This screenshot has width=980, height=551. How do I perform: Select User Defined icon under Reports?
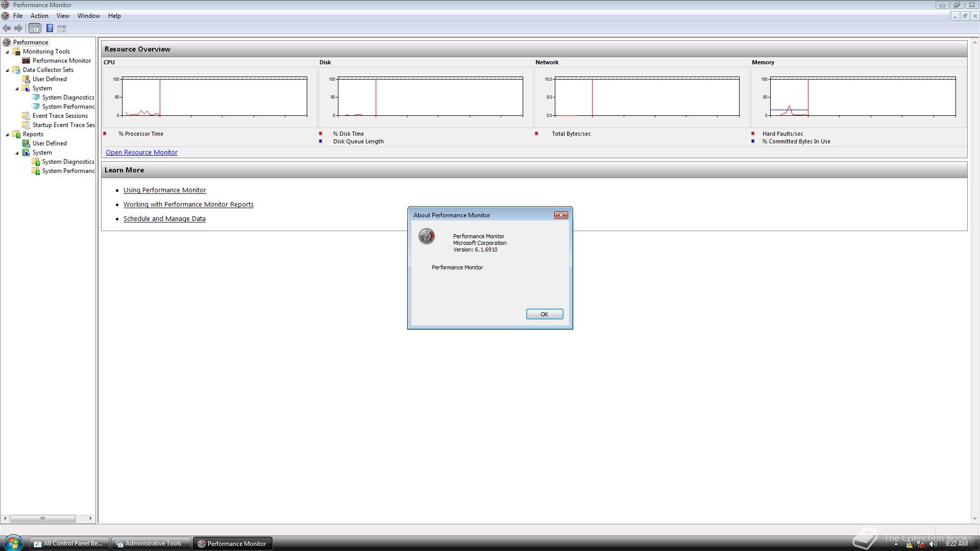click(26, 143)
